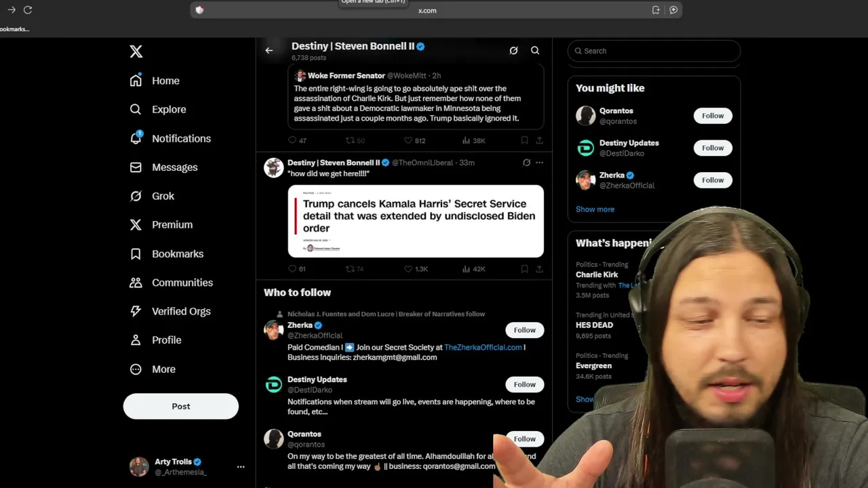Click the More circle icon

pyautogui.click(x=136, y=369)
